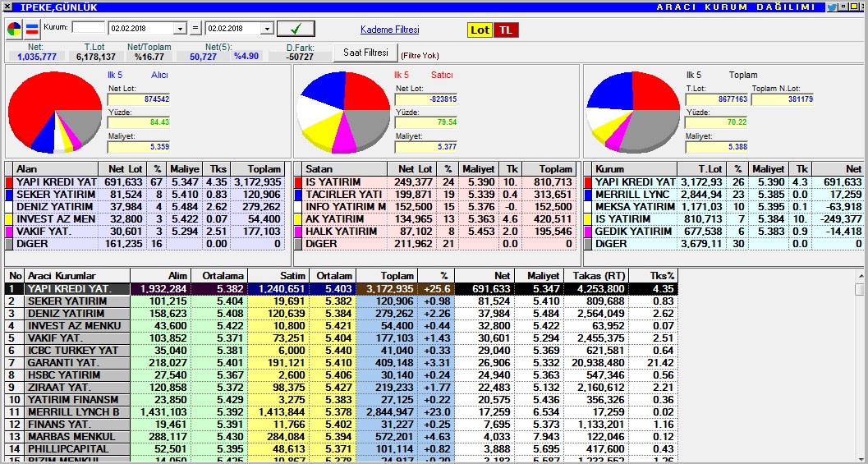Click the Net value 1,035,777 in summary bar
Image resolution: width=868 pixels, height=464 pixels.
coord(36,57)
